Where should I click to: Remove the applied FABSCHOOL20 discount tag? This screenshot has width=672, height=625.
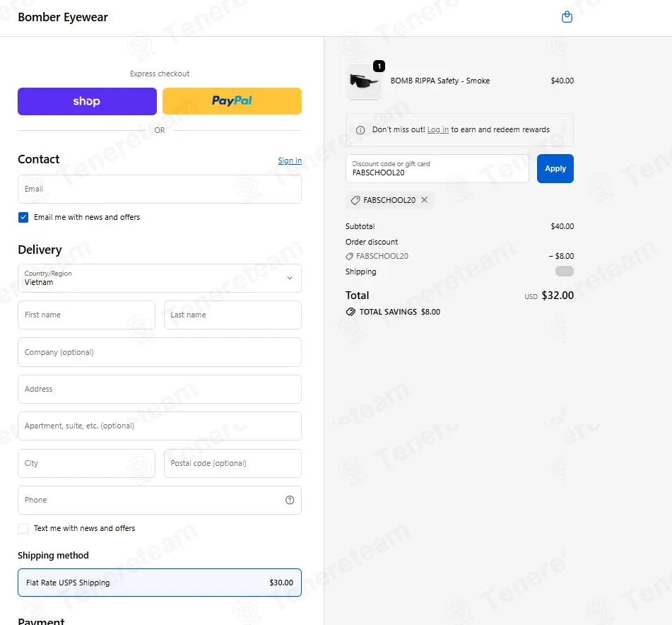point(424,200)
